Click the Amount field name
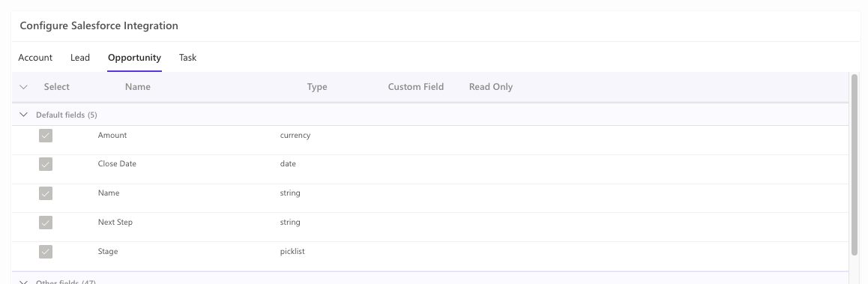The image size is (868, 284). pyautogui.click(x=112, y=135)
